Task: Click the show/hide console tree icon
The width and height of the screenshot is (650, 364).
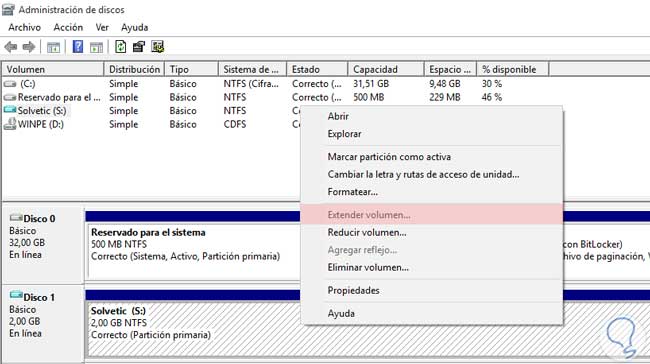Action: [x=53, y=47]
